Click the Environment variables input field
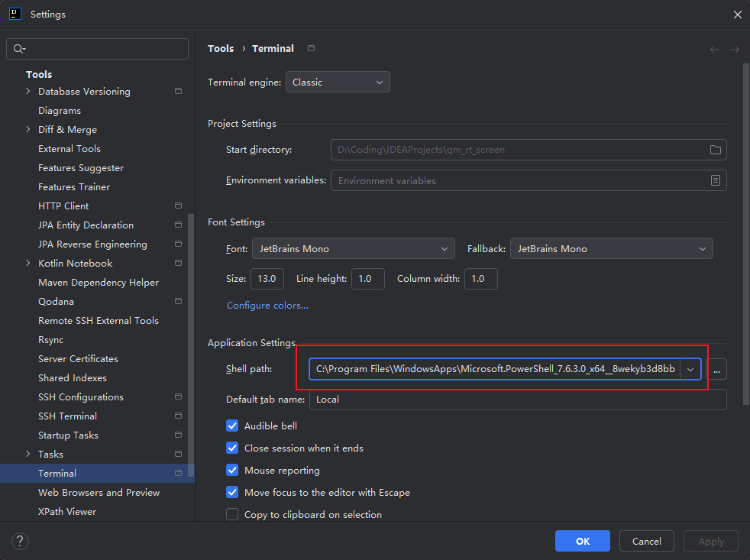The width and height of the screenshot is (750, 560). (529, 180)
